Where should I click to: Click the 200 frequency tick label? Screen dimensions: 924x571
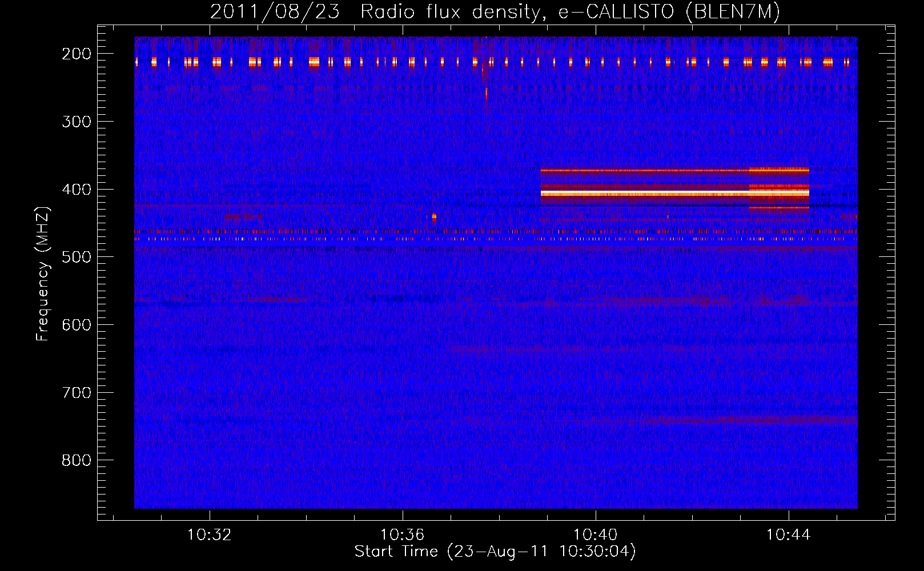(77, 54)
